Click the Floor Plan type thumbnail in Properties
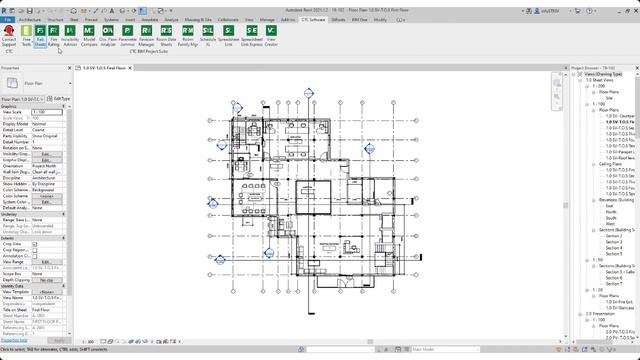This screenshot has width=640, height=360. pos(12,83)
